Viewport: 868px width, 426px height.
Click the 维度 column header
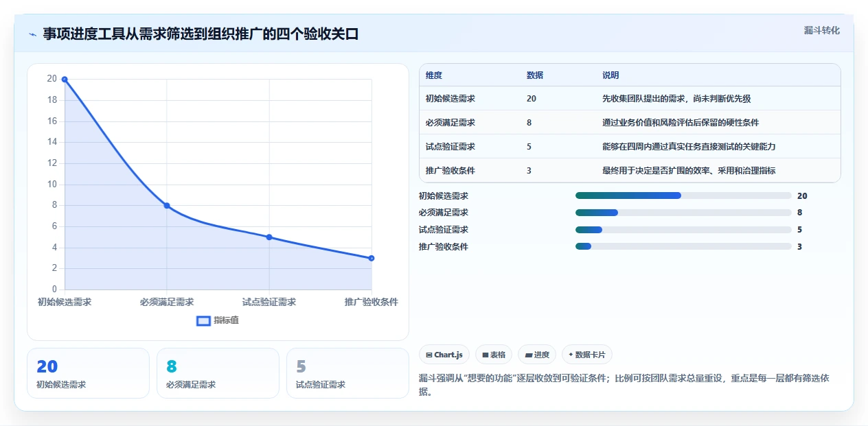click(x=434, y=75)
